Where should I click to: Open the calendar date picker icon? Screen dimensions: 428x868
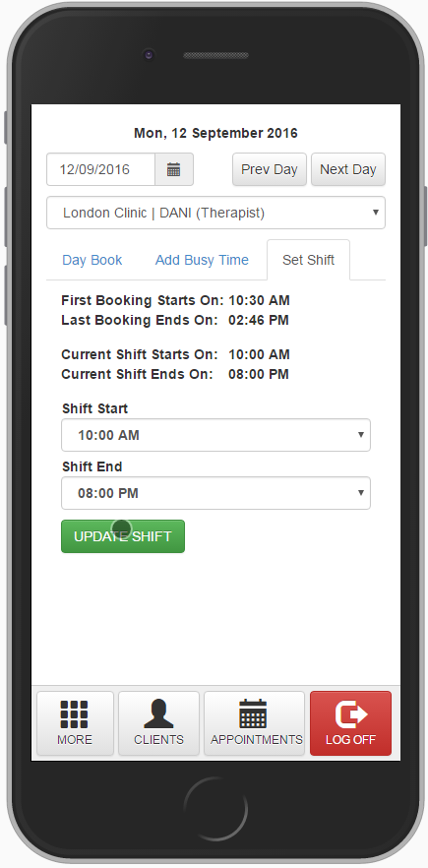pyautogui.click(x=174, y=169)
